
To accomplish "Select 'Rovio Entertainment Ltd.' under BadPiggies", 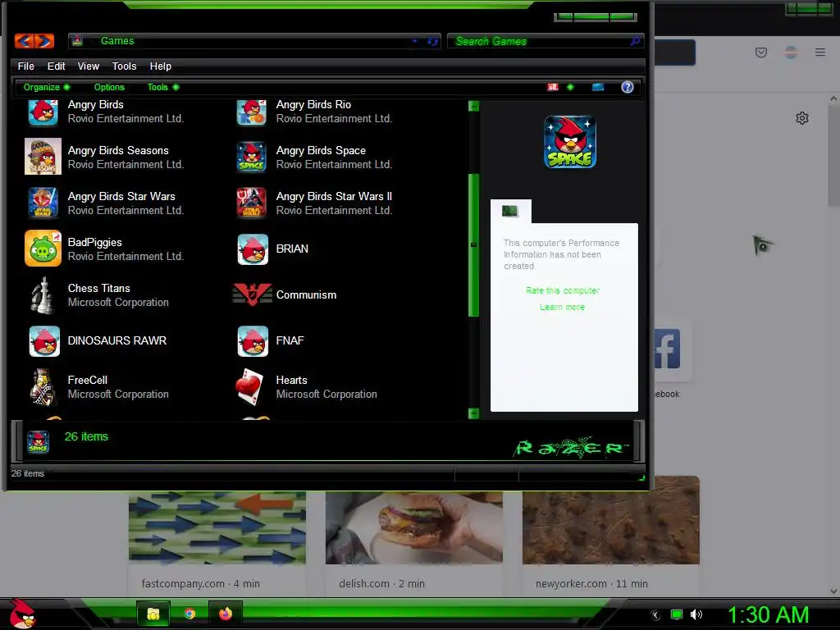I will point(126,257).
